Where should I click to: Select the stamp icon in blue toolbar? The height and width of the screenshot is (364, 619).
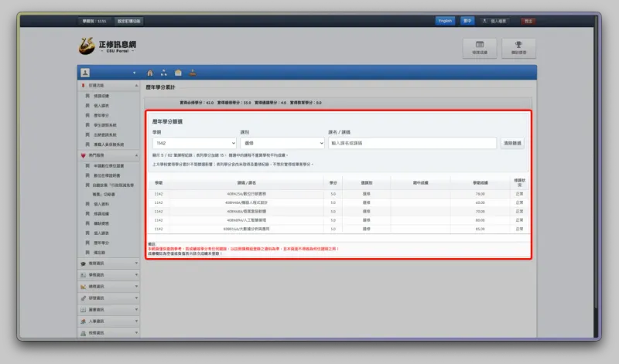[x=192, y=73]
